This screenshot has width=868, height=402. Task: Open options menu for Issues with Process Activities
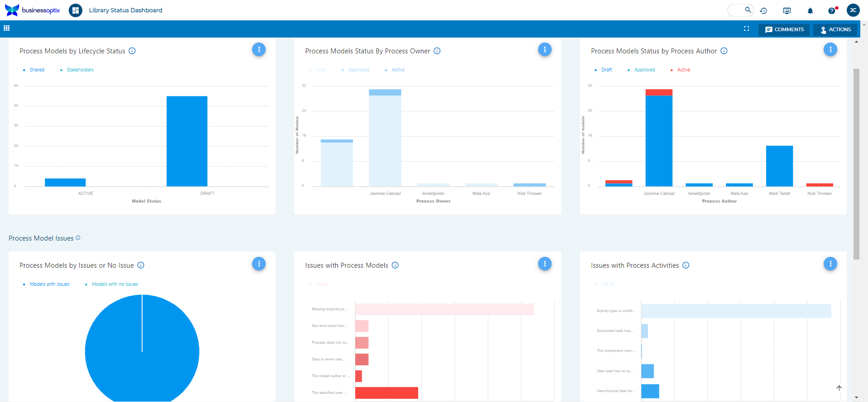(x=830, y=264)
